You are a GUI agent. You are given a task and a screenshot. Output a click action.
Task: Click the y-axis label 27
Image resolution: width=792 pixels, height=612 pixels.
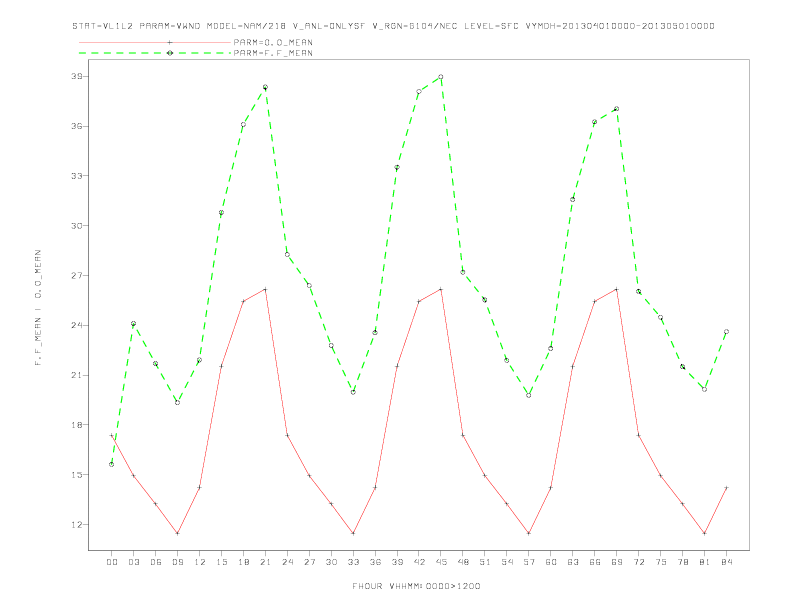pos(77,276)
